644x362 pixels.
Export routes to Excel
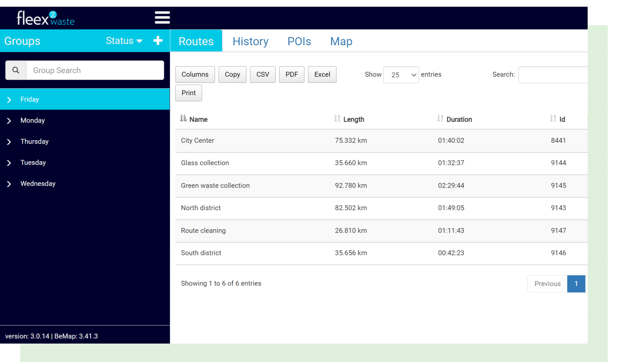coord(322,74)
